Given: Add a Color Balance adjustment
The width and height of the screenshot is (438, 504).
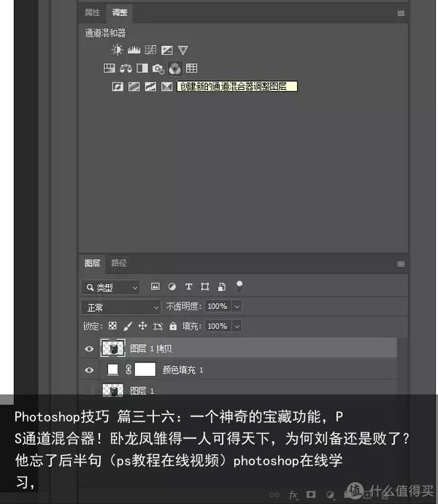Looking at the screenshot, I should 126,68.
